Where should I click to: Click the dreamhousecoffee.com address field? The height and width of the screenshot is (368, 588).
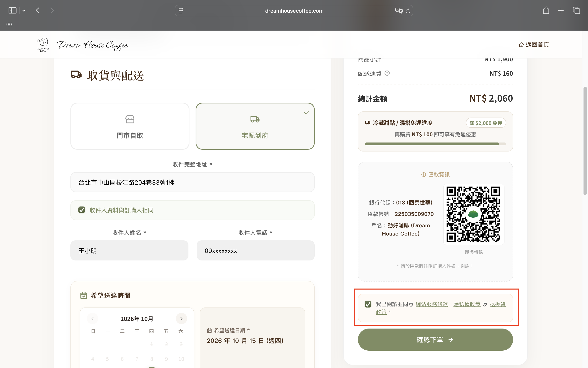pyautogui.click(x=294, y=11)
